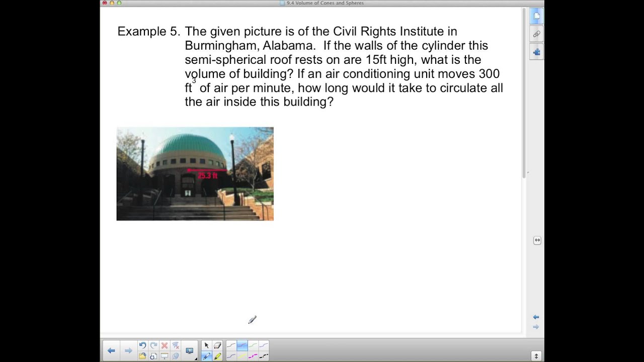This screenshot has height=362, width=644.
Task: Choose the Select arrow pointer tool
Action: pos(206,345)
